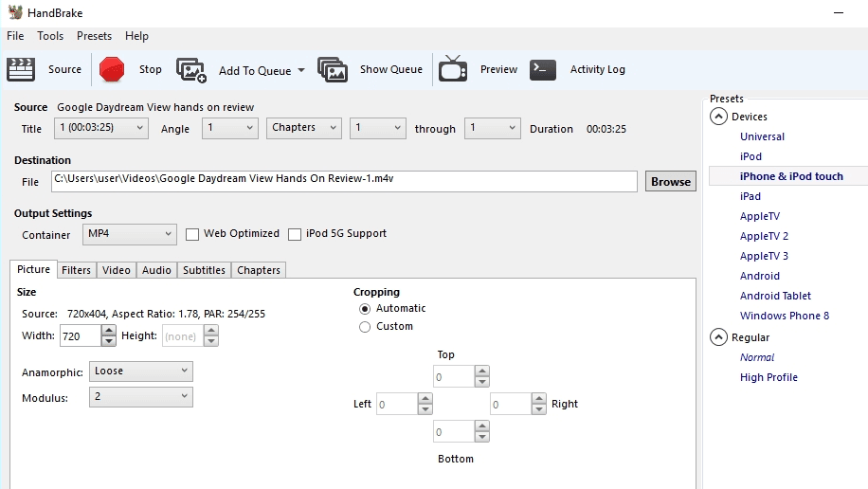The width and height of the screenshot is (868, 489).
Task: Open the Presets menu
Action: click(94, 36)
